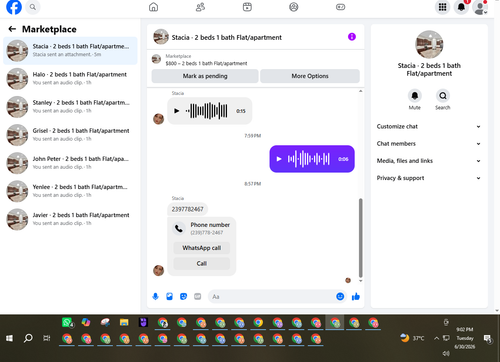Screen dimensions: 500x362
Task: Expand Media, files and links section
Action: pyautogui.click(x=429, y=161)
